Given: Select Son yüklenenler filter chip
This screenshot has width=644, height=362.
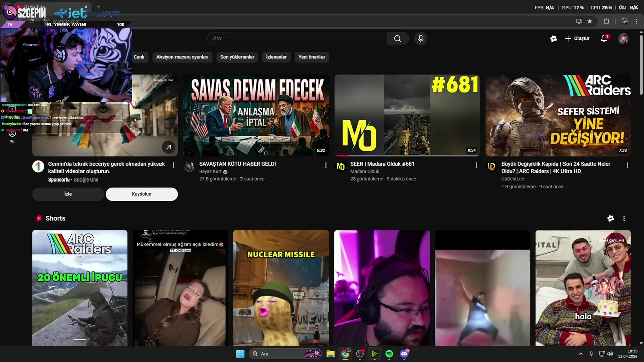Looking at the screenshot, I should [237, 57].
